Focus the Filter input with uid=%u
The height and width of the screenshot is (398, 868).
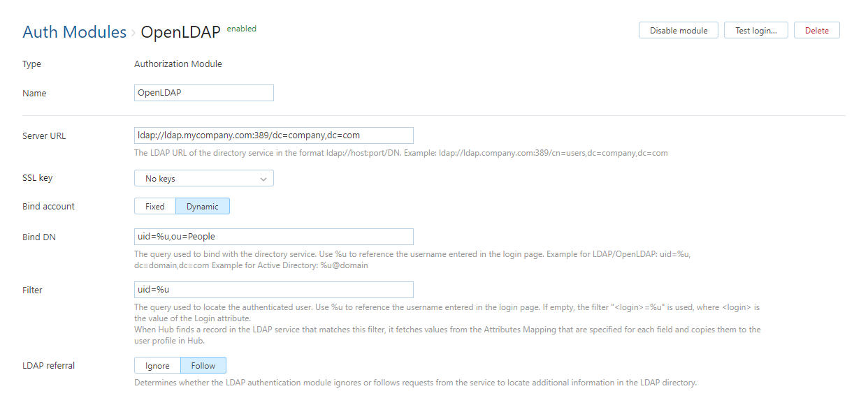coord(273,290)
